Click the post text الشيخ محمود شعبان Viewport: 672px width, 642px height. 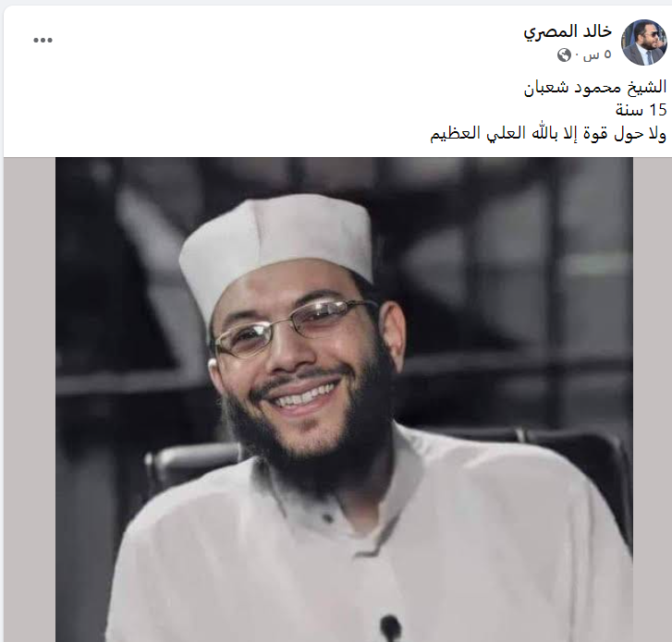click(x=595, y=87)
